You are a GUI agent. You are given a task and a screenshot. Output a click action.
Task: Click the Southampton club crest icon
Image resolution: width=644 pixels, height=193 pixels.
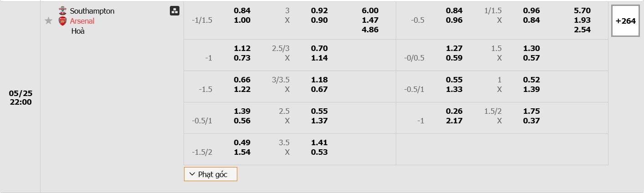62,11
